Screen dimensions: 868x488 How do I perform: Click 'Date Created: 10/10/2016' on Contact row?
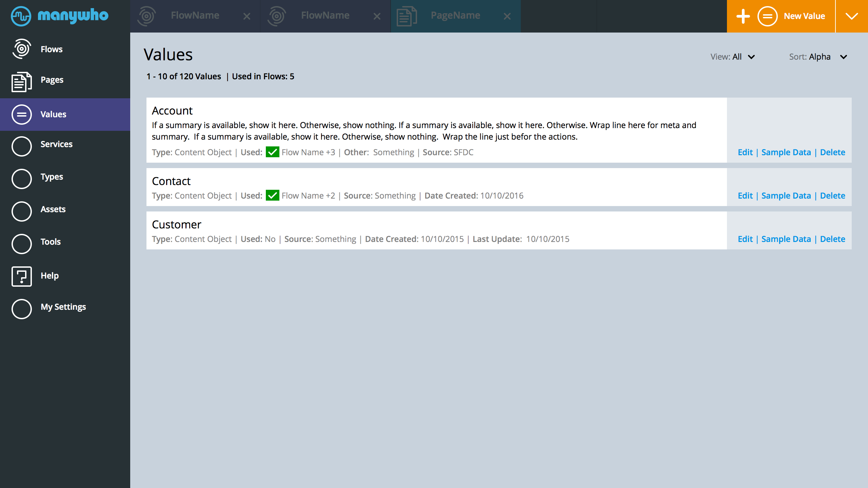click(x=474, y=196)
